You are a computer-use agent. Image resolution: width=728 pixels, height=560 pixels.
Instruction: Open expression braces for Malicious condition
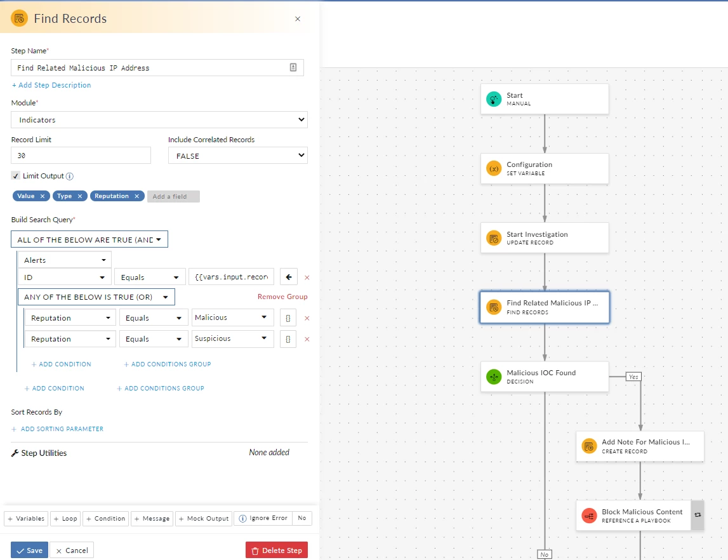click(288, 318)
